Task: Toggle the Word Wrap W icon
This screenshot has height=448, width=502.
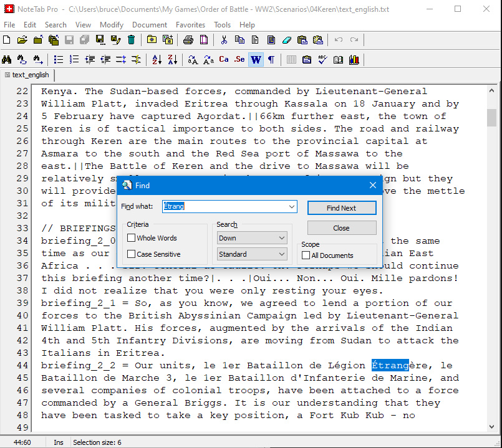Action: point(256,60)
